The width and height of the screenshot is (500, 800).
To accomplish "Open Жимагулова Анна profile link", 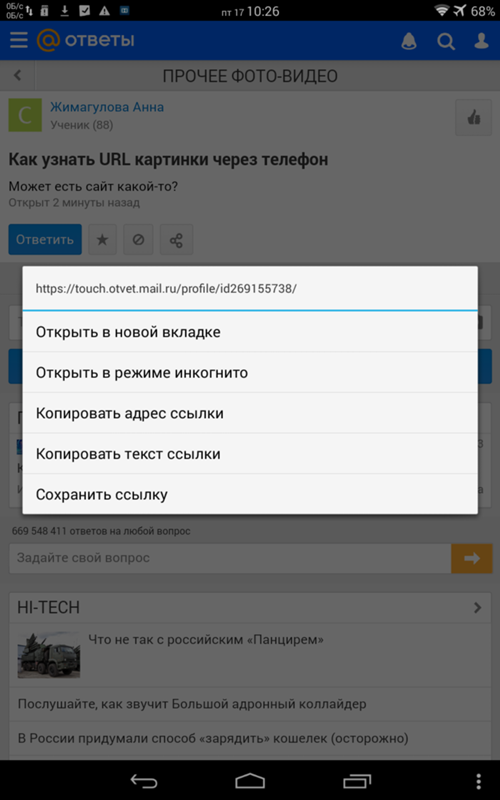I will [x=107, y=107].
